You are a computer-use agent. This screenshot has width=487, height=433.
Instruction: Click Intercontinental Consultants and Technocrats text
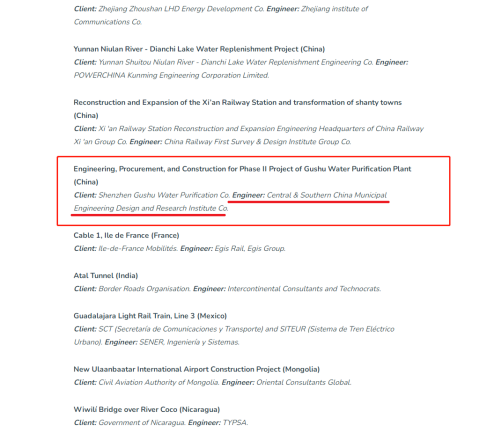coord(304,289)
